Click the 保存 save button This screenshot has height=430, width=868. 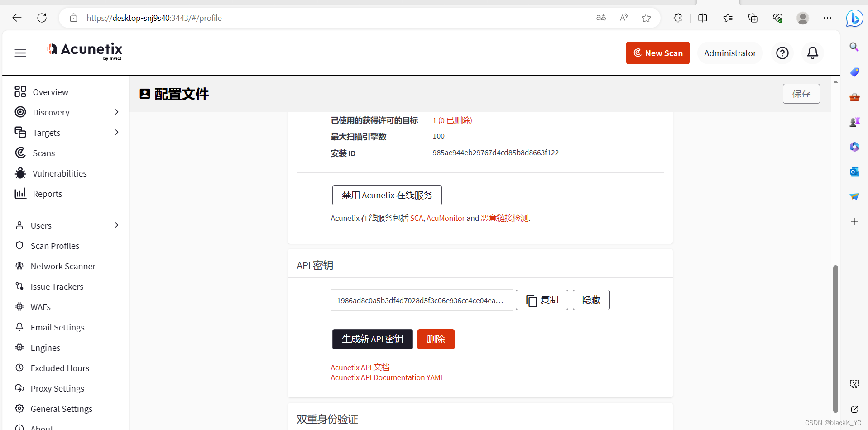[x=801, y=94]
